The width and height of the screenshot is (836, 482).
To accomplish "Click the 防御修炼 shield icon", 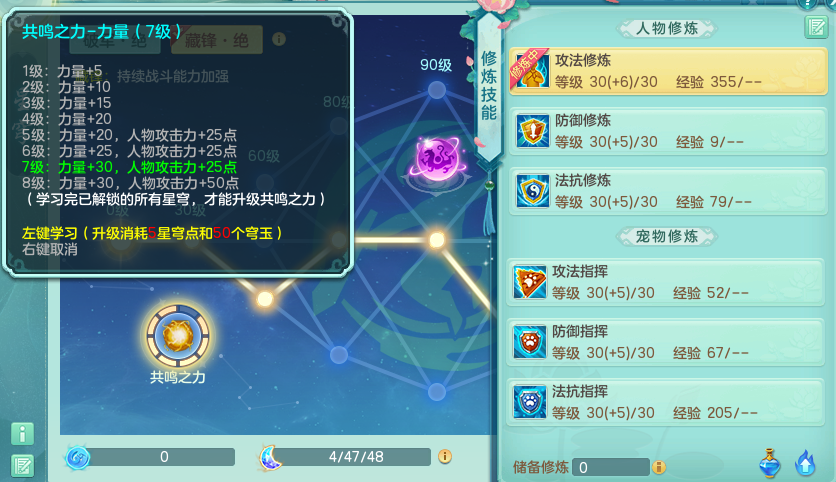I will coord(532,131).
